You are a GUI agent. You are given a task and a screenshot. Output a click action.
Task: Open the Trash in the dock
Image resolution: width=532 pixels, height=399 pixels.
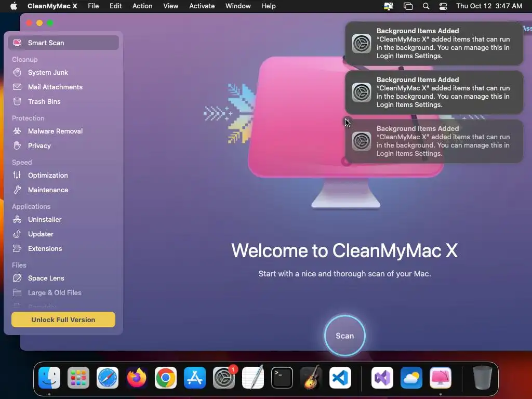point(483,378)
